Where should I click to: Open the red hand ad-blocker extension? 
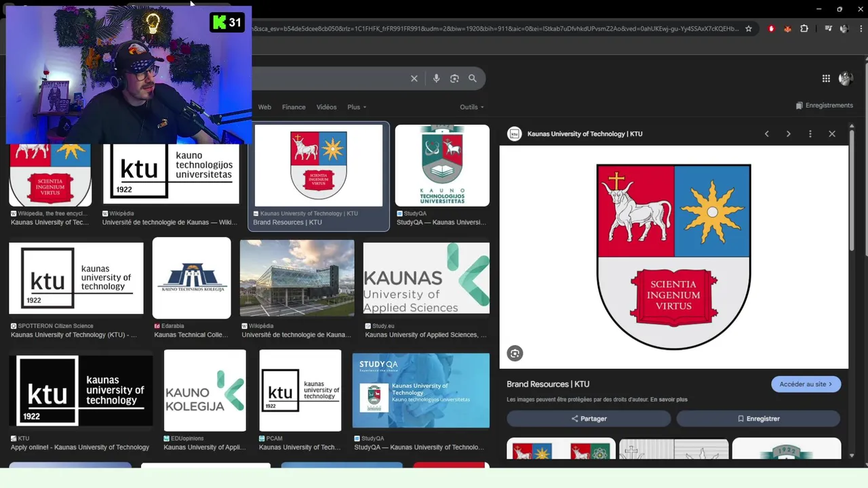point(771,28)
